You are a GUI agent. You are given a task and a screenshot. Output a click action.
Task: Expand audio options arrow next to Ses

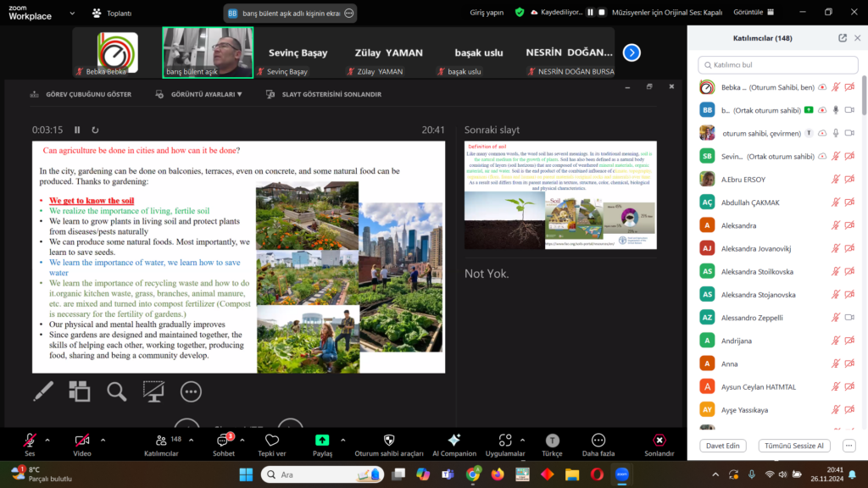click(47, 440)
